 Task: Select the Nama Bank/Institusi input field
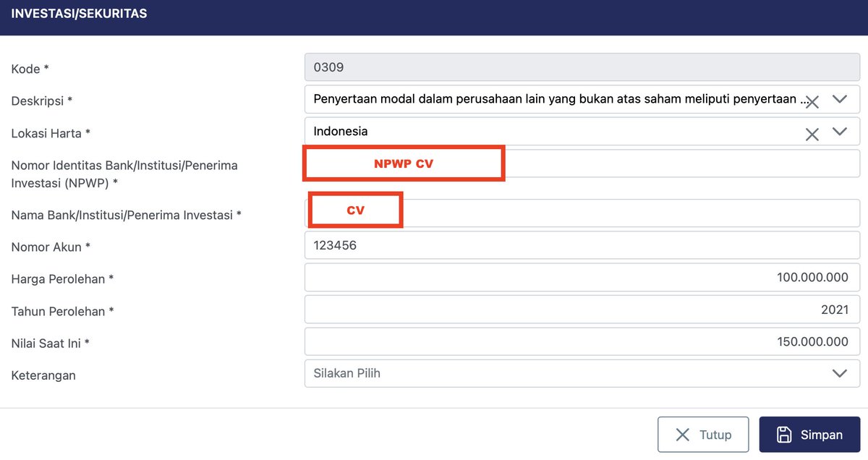pos(582,213)
